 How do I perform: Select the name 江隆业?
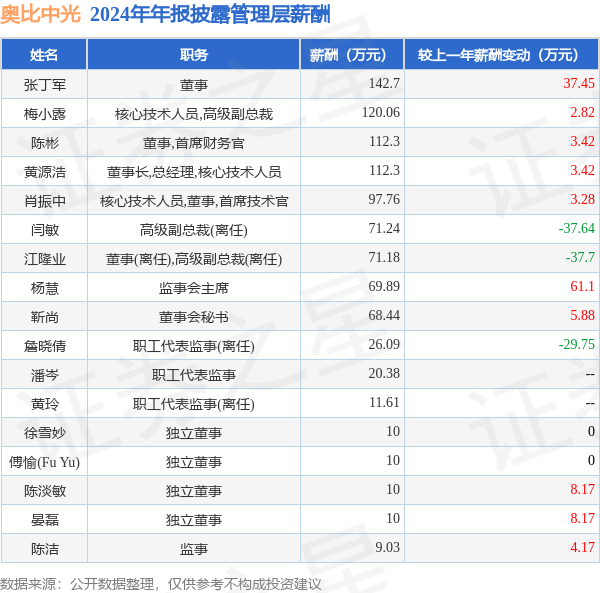tap(45, 259)
